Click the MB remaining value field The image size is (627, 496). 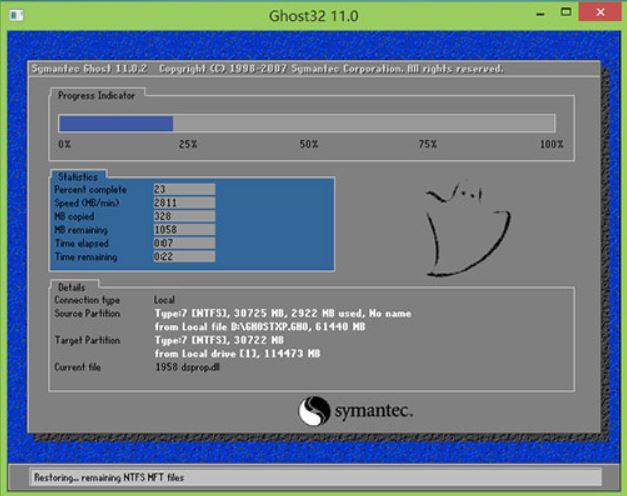tap(183, 229)
